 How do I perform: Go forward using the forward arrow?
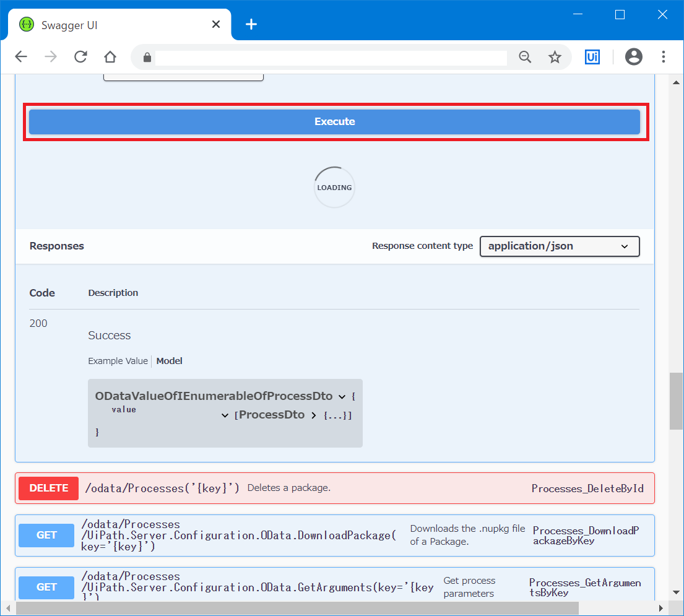coord(51,57)
